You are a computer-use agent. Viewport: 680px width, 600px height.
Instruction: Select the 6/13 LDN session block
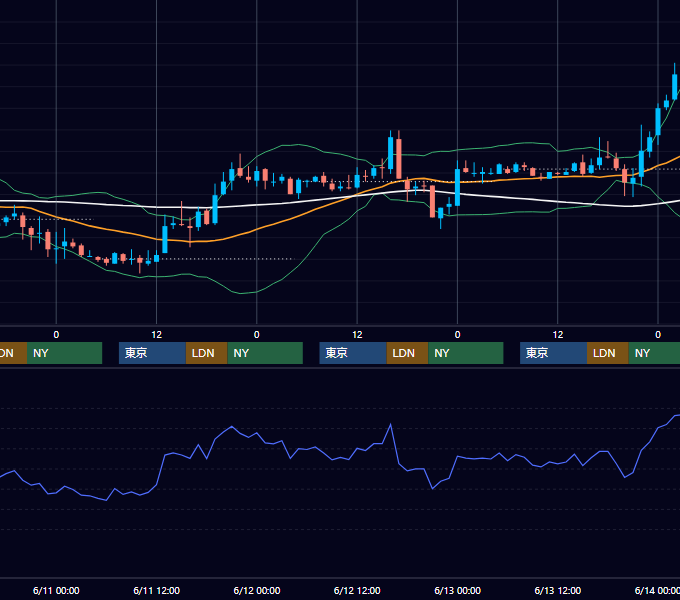coord(608,353)
